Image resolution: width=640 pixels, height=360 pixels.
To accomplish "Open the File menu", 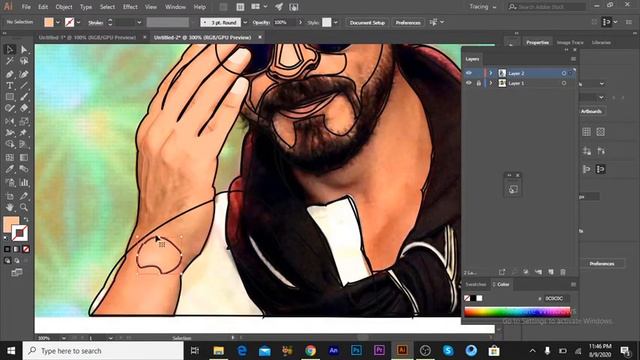I will pos(26,7).
